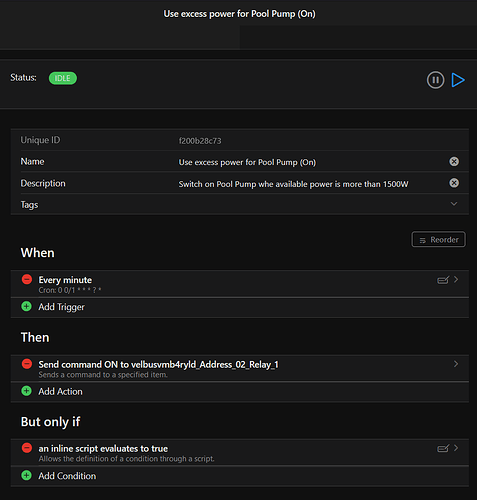
Task: Edit the inline script condition icon
Action: click(x=443, y=449)
